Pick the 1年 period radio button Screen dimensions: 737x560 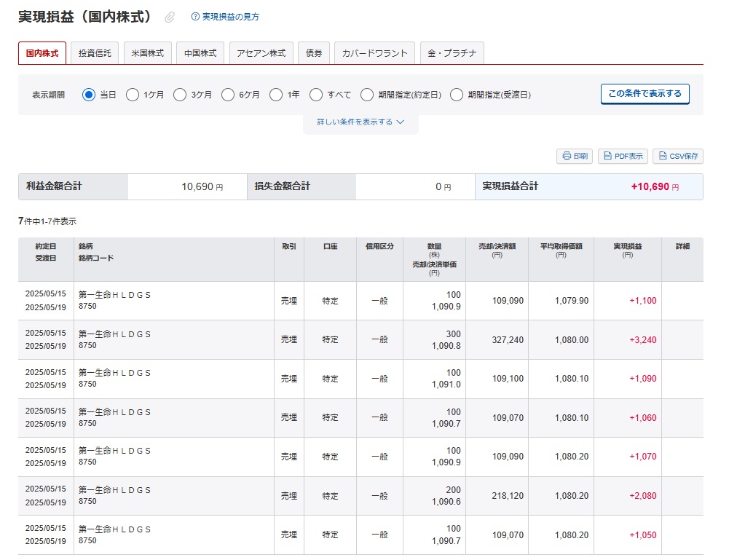point(276,95)
